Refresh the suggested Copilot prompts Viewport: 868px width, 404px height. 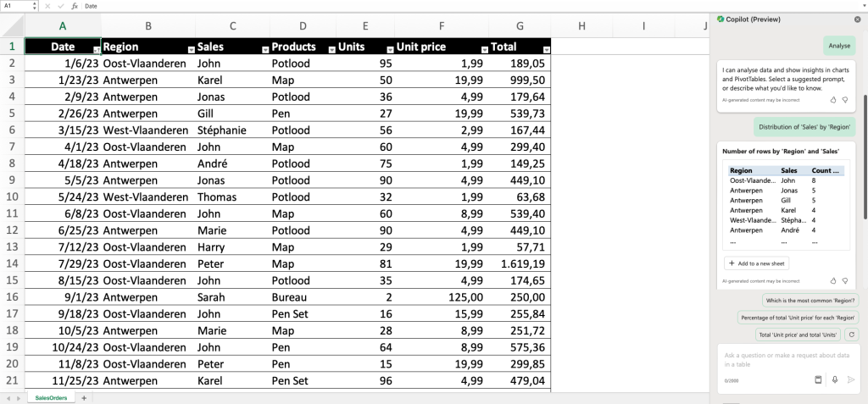coord(852,335)
